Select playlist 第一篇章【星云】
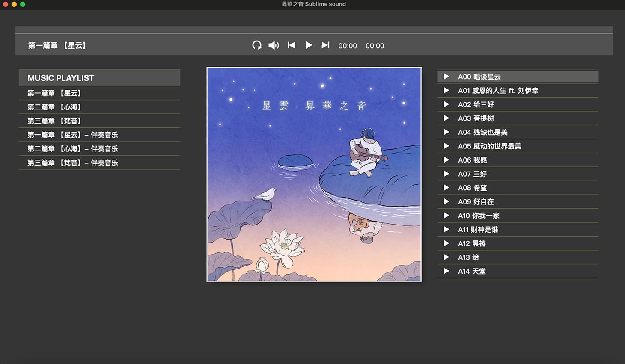This screenshot has height=364, width=625. (99, 93)
